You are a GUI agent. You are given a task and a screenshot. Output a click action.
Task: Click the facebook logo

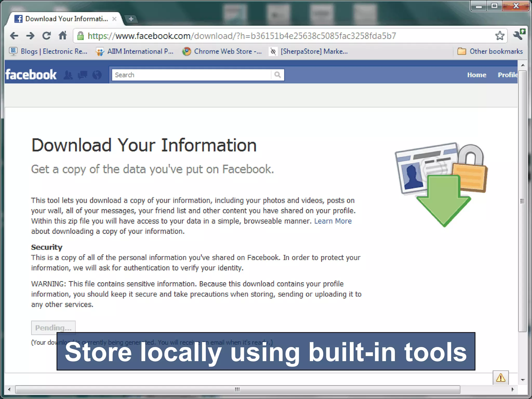tap(31, 75)
